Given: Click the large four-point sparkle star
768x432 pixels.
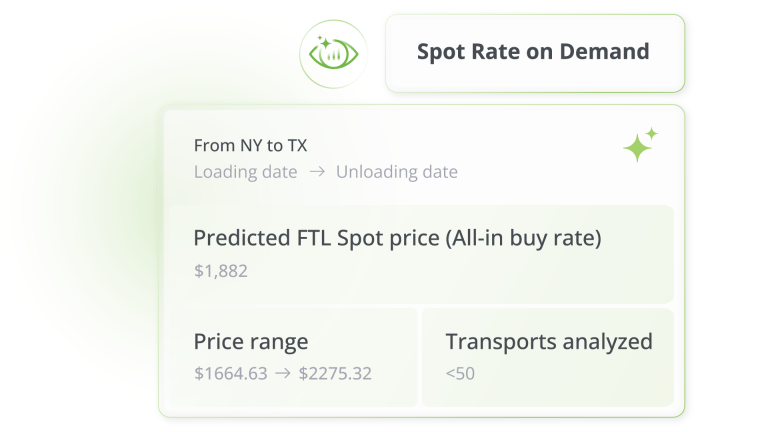Looking at the screenshot, I should tap(636, 149).
